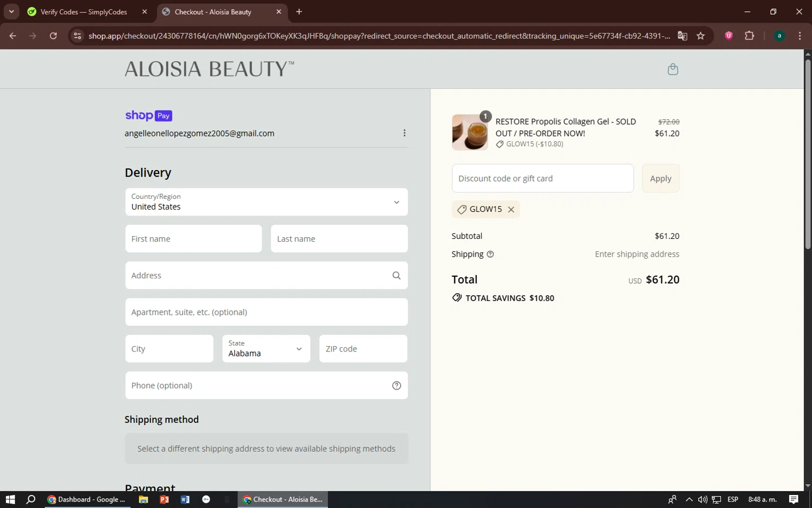The height and width of the screenshot is (508, 812).
Task: Switch to Checkout Aloisia taskbar window
Action: point(283,499)
